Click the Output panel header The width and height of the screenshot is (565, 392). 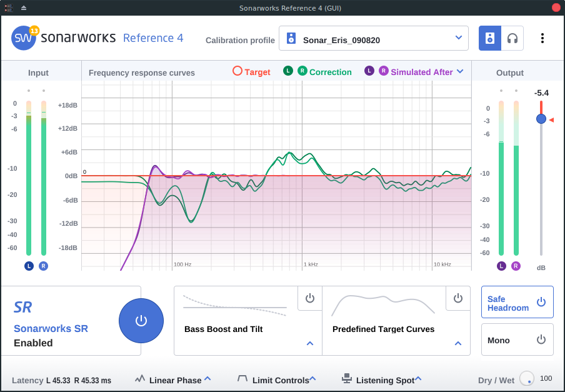tap(510, 73)
